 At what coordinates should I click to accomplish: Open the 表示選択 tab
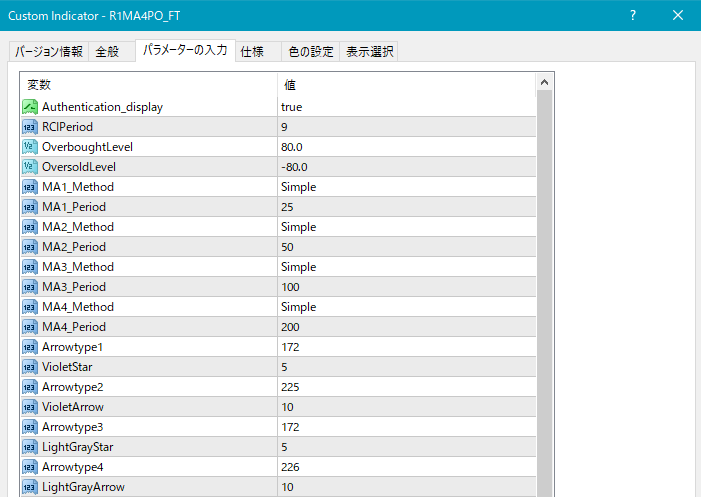(370, 52)
